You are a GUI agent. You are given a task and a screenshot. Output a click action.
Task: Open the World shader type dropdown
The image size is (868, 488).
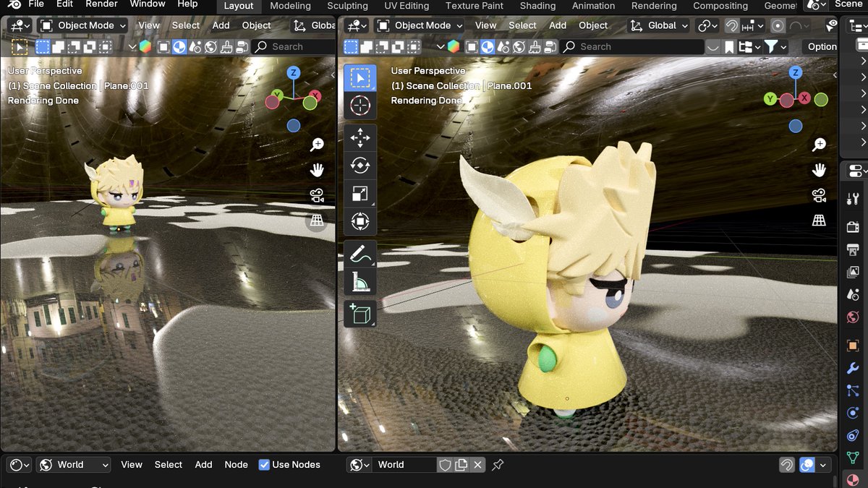point(73,465)
